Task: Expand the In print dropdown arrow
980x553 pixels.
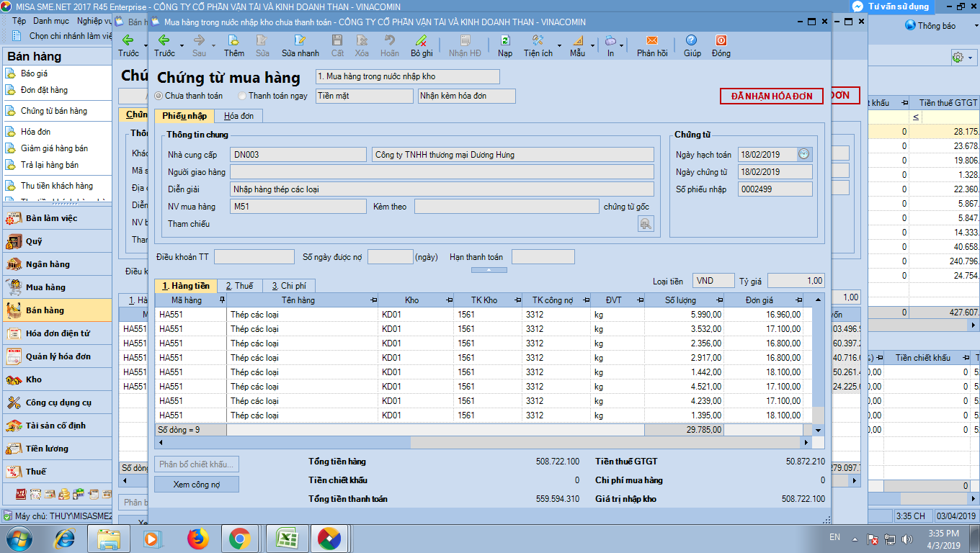Action: pos(622,45)
